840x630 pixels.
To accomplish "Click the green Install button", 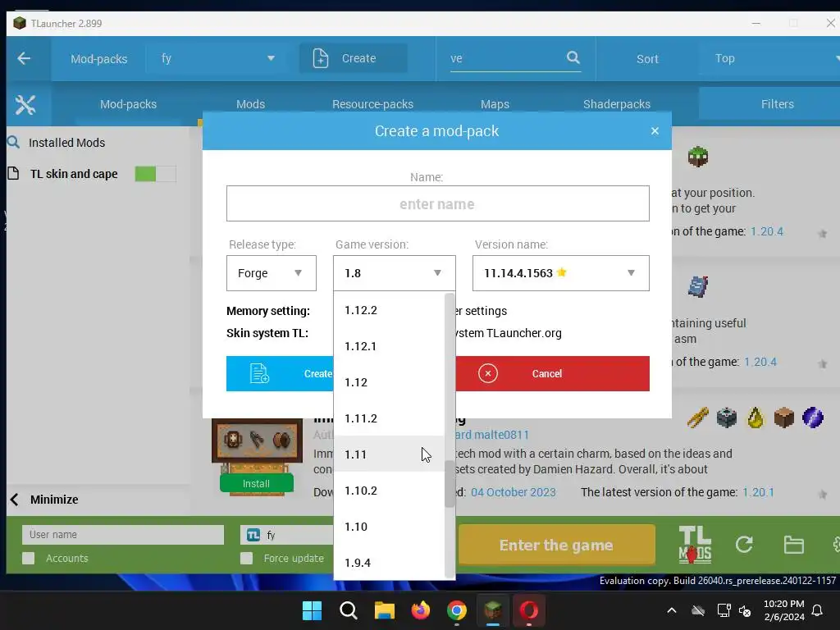I will [x=257, y=483].
